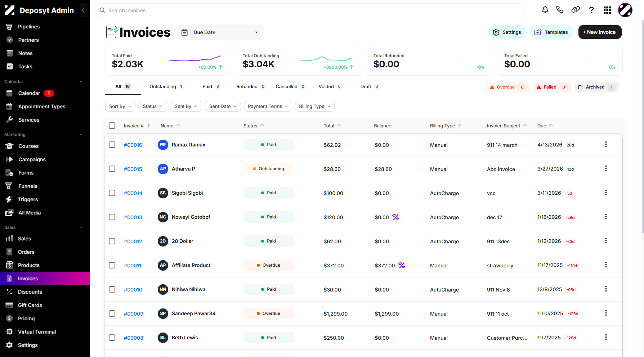Image resolution: width=644 pixels, height=357 pixels.
Task: Select the checkbox for invoice #00015
Action: (112, 169)
